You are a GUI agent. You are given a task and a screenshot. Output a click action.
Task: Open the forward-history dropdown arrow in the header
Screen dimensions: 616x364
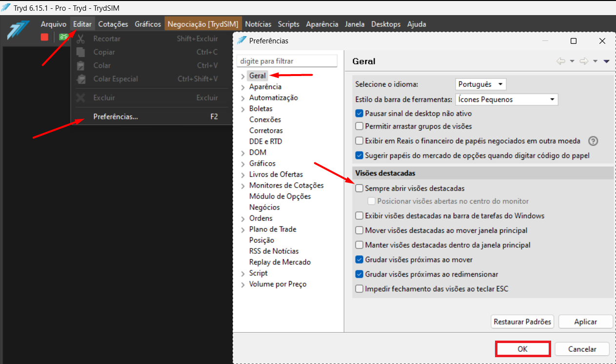(595, 61)
